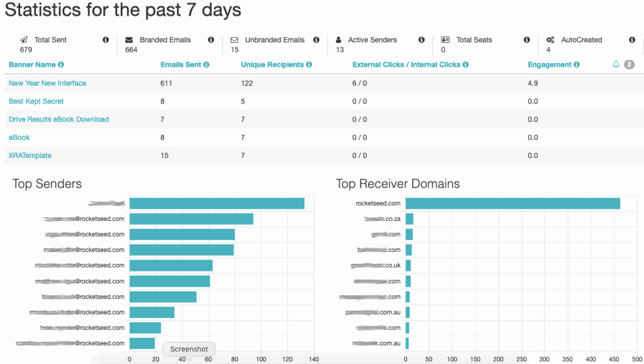Click the Total Sent paper plane icon
The image size is (644, 364).
pyautogui.click(x=24, y=40)
